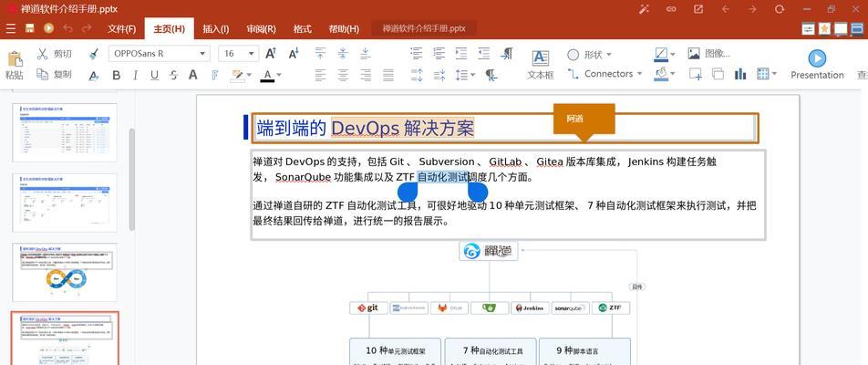Image resolution: width=868 pixels, height=365 pixels.
Task: Save the presentation with the floppy icon
Action: coord(29,28)
